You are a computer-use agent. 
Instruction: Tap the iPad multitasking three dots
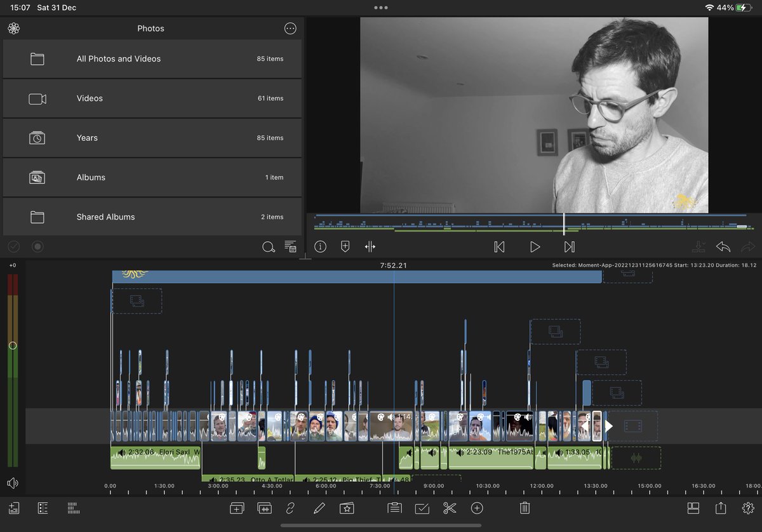coord(381,8)
